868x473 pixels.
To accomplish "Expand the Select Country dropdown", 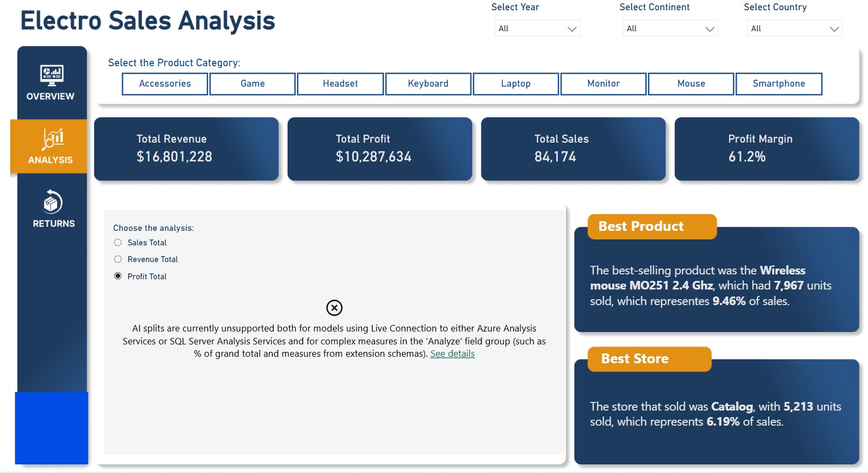I will [794, 29].
